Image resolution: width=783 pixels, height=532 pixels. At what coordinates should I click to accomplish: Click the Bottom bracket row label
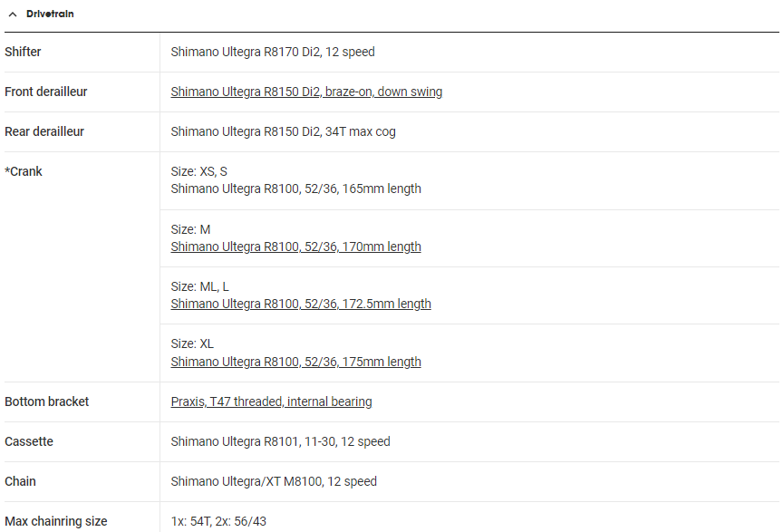[x=47, y=401]
